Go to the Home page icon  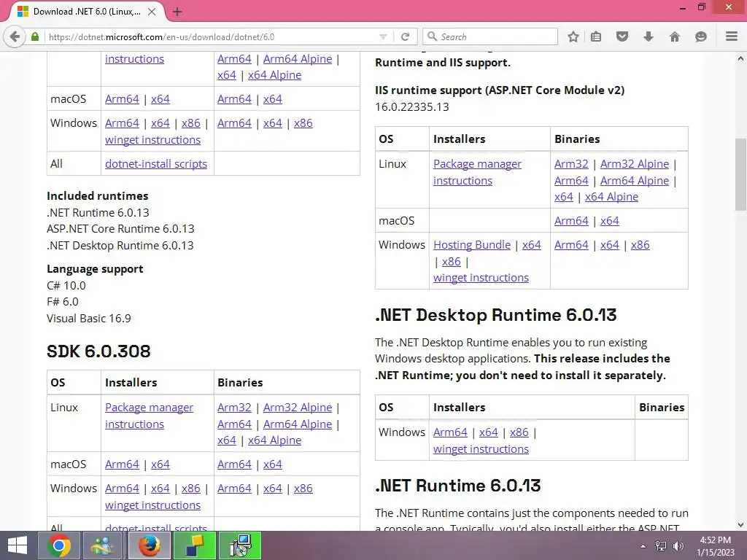(x=674, y=36)
